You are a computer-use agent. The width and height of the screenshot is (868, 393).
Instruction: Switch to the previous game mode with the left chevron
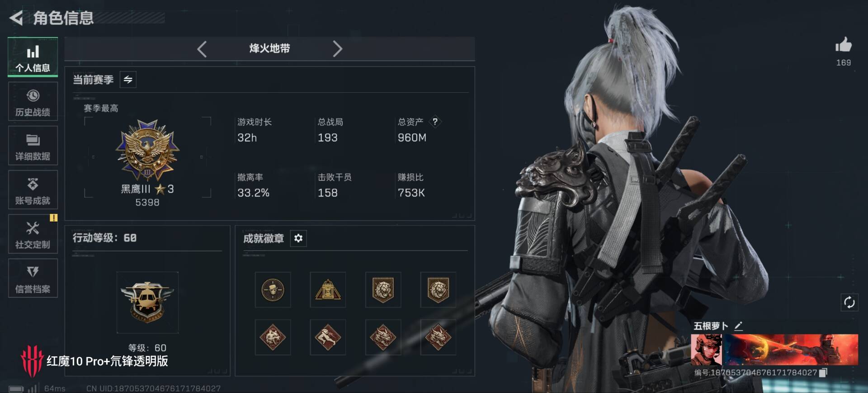(202, 49)
